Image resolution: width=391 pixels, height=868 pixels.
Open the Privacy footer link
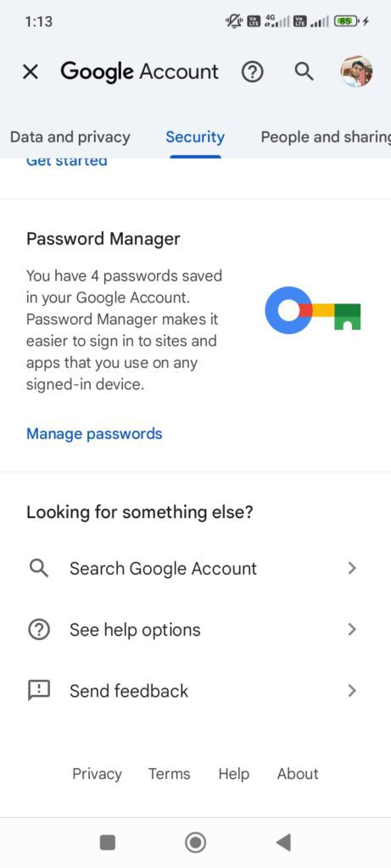pos(97,774)
